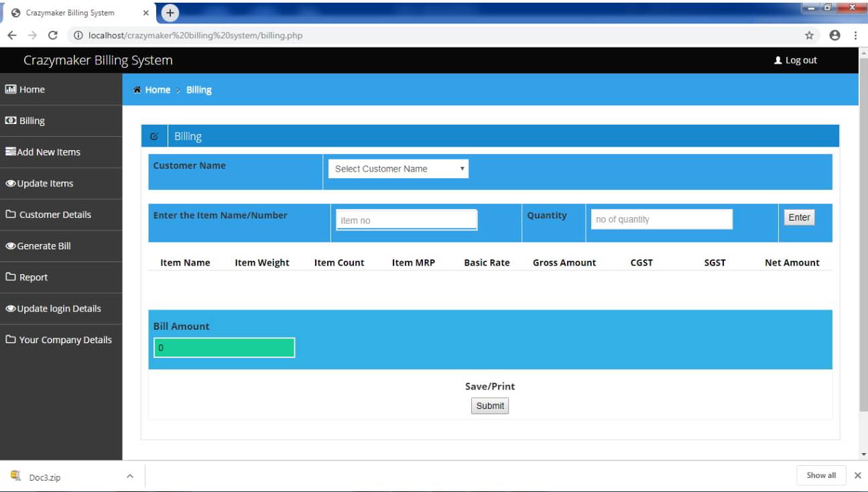Image resolution: width=868 pixels, height=492 pixels.
Task: Open Add New Items in the sidebar
Action: coord(48,152)
